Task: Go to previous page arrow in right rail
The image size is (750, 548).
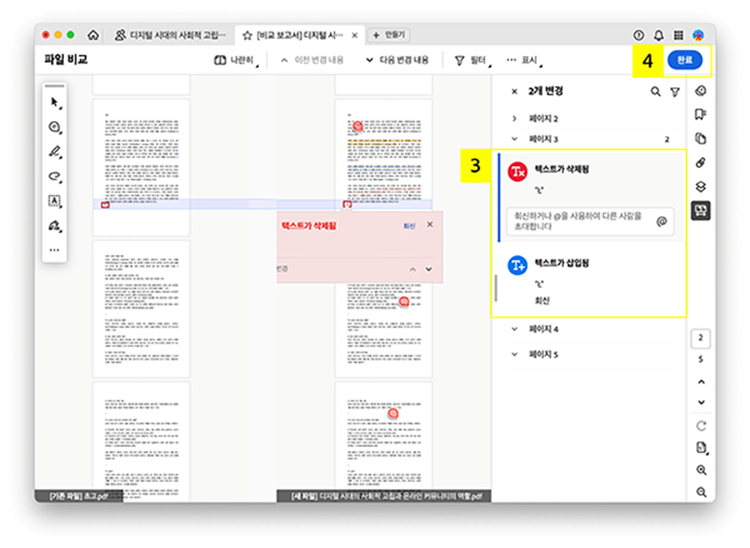Action: (701, 382)
